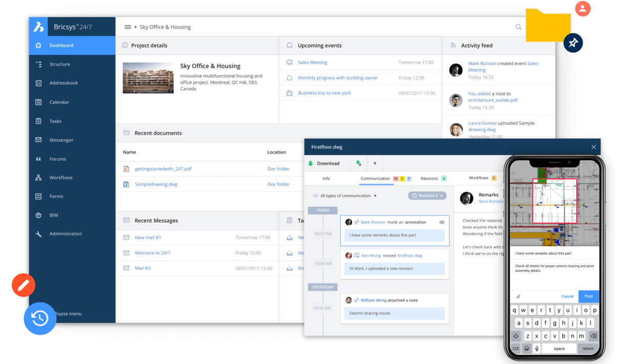
Task: Click the briefcase icon beside Business trip event
Action: click(x=289, y=93)
